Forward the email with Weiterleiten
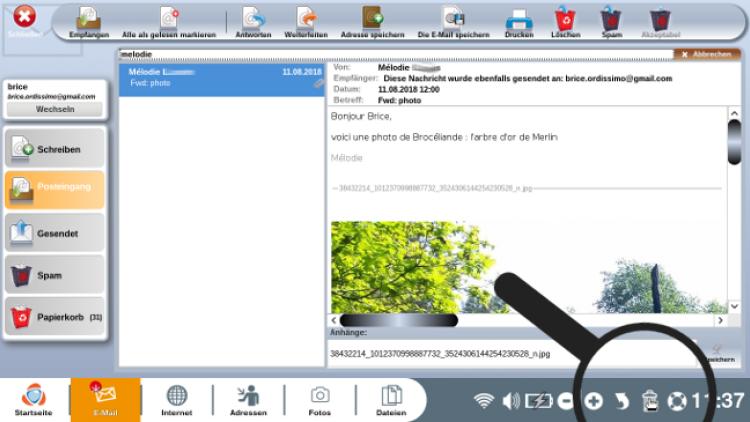 coord(306,22)
